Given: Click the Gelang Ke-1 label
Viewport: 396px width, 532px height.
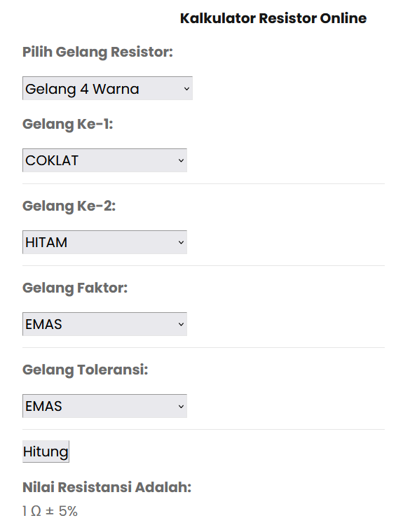Looking at the screenshot, I should (67, 124).
